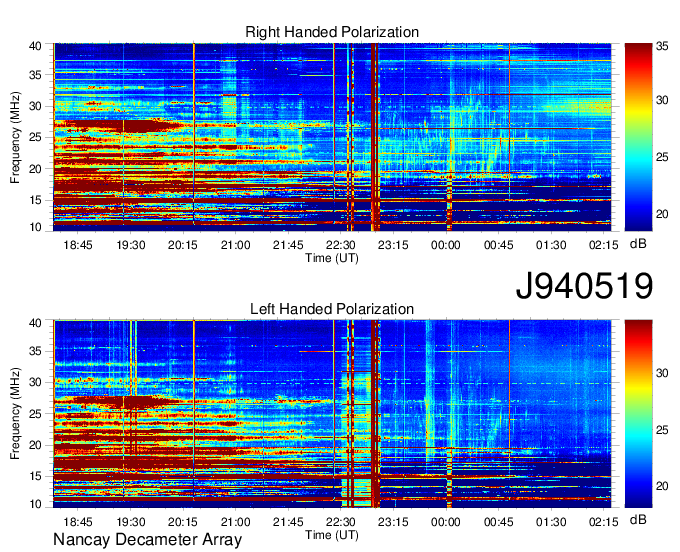Click 22:30 time tick on right-handed plot

pos(341,245)
